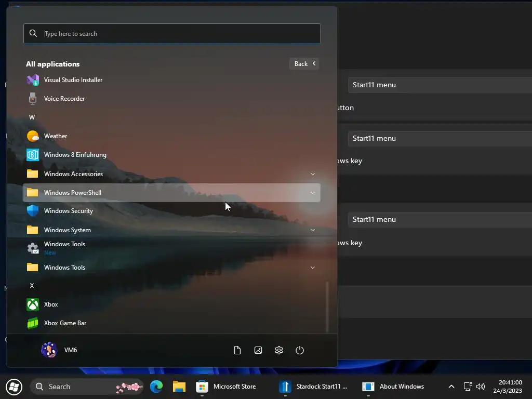Launch the Xbox app icon
The image size is (532, 399).
pyautogui.click(x=33, y=304)
